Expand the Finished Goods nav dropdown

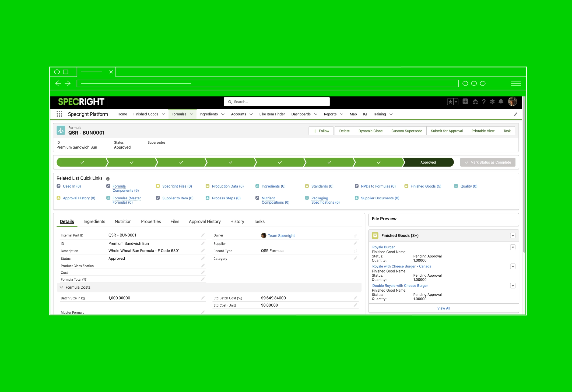(163, 114)
